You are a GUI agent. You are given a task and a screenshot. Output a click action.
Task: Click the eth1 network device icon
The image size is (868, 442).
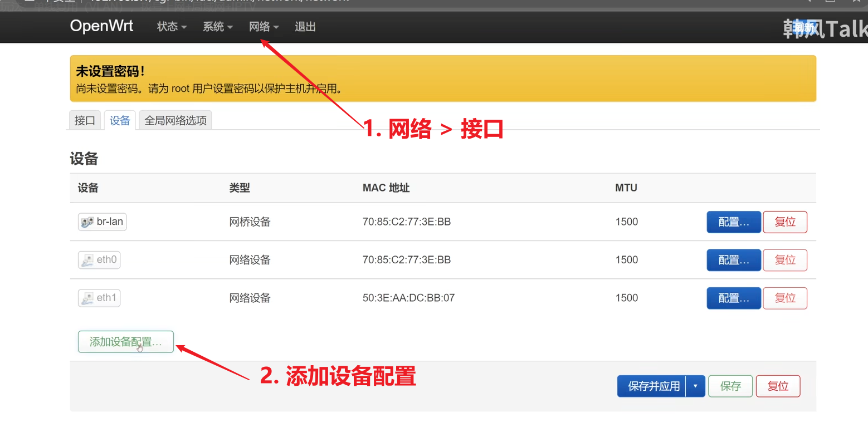tap(87, 298)
